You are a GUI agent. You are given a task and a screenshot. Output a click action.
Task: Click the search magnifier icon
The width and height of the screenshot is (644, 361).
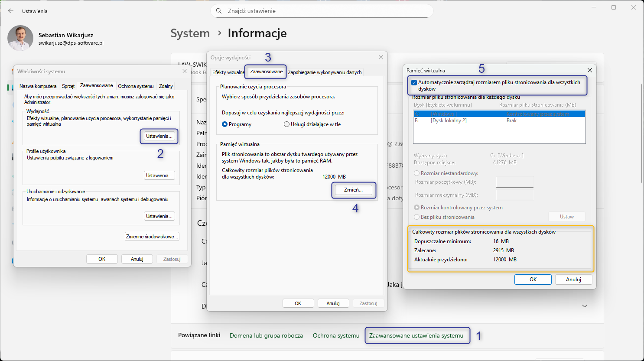pos(219,11)
